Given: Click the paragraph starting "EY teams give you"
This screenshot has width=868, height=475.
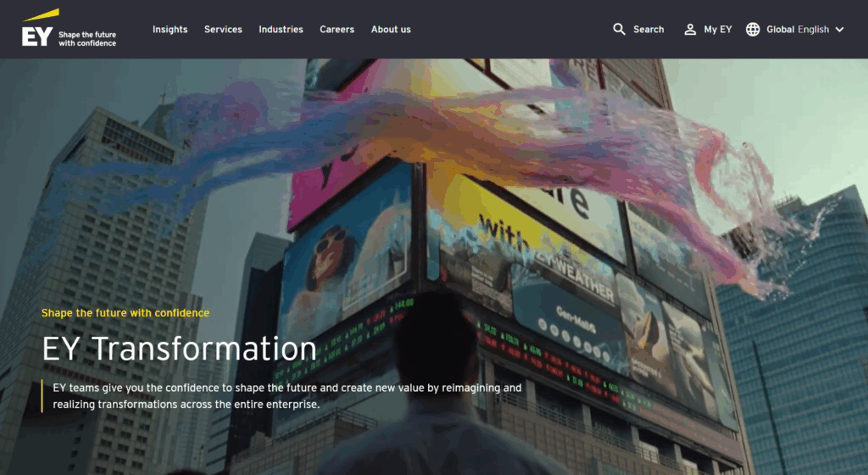Looking at the screenshot, I should (287, 396).
